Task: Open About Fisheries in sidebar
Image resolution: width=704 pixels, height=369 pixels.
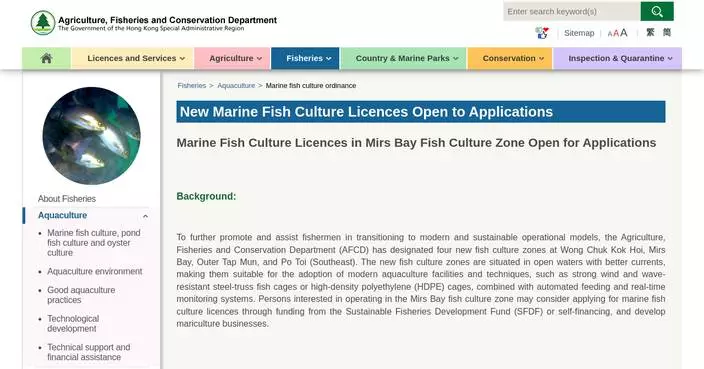Action: tap(67, 198)
